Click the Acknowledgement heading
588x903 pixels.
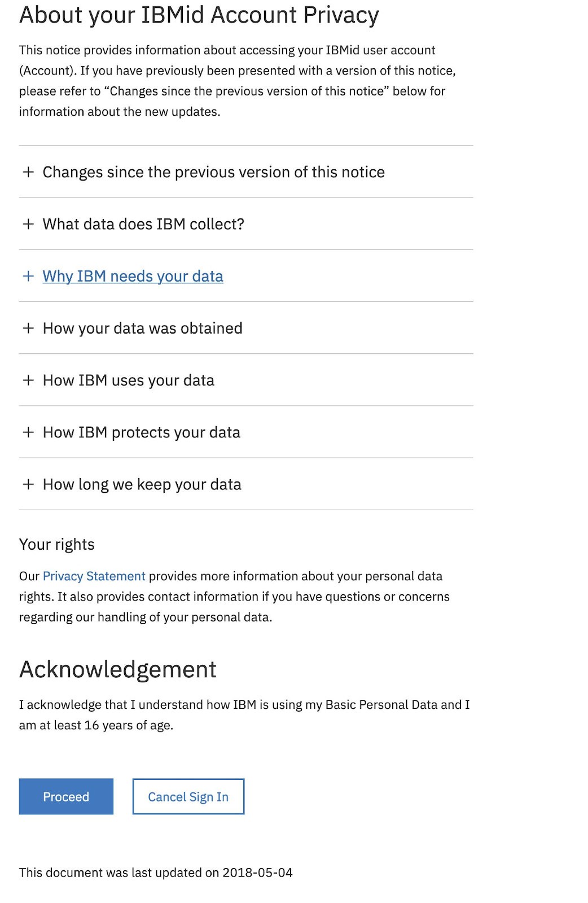(117, 669)
